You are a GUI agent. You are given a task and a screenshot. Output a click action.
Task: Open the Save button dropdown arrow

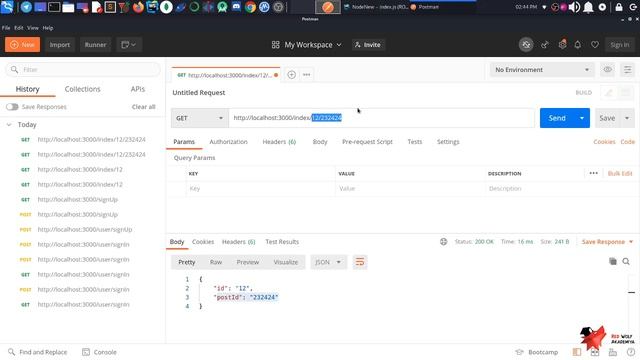coord(627,118)
